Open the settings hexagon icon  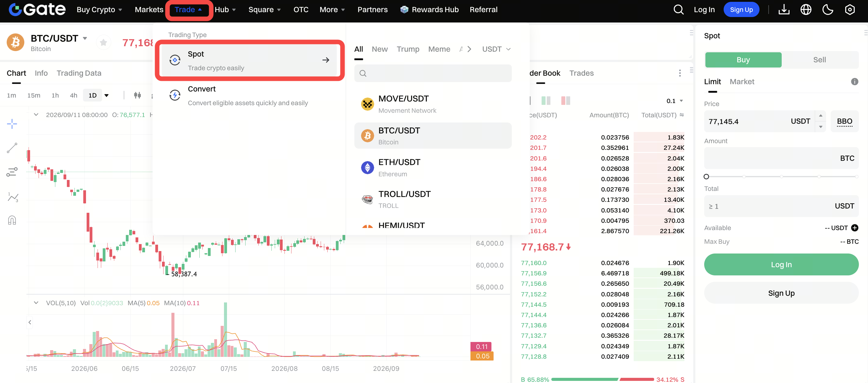[849, 10]
